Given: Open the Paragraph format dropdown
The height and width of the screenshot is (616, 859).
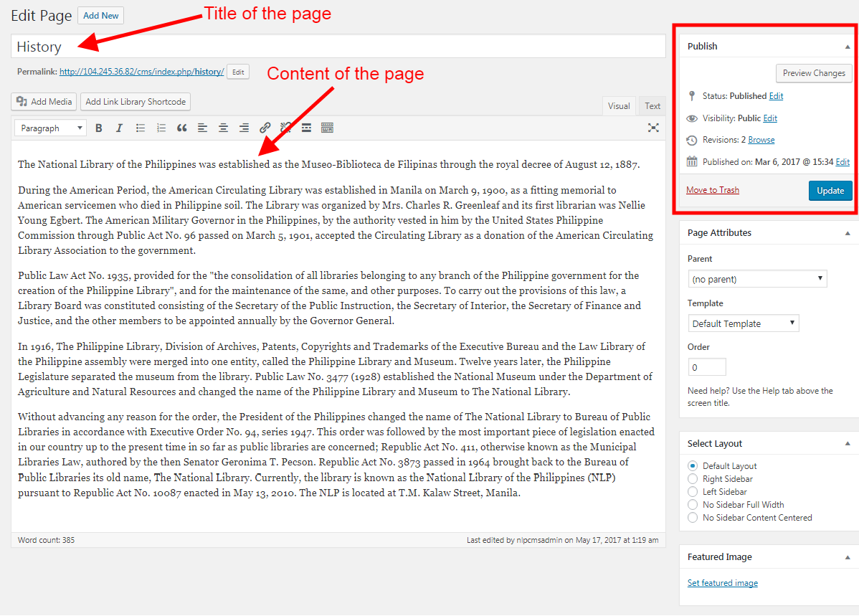Looking at the screenshot, I should coord(51,128).
